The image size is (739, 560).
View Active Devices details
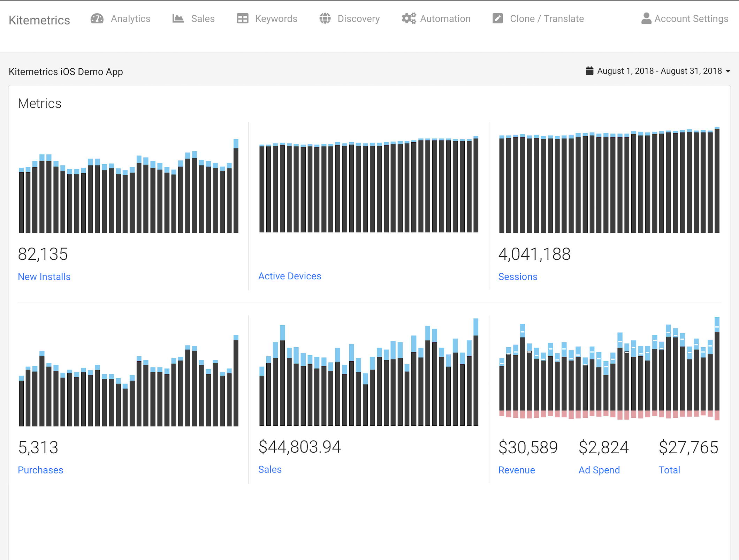click(x=289, y=276)
